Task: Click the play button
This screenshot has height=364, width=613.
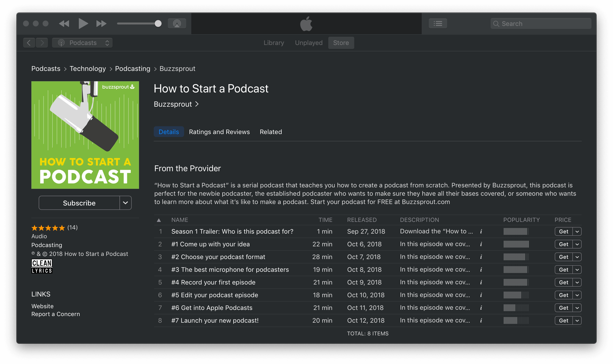Action: click(83, 23)
